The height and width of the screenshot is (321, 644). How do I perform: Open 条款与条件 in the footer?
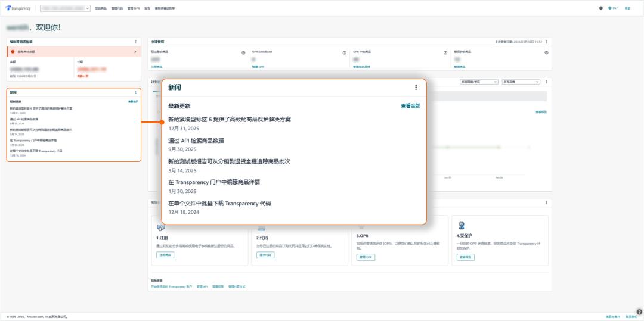[x=612, y=317]
